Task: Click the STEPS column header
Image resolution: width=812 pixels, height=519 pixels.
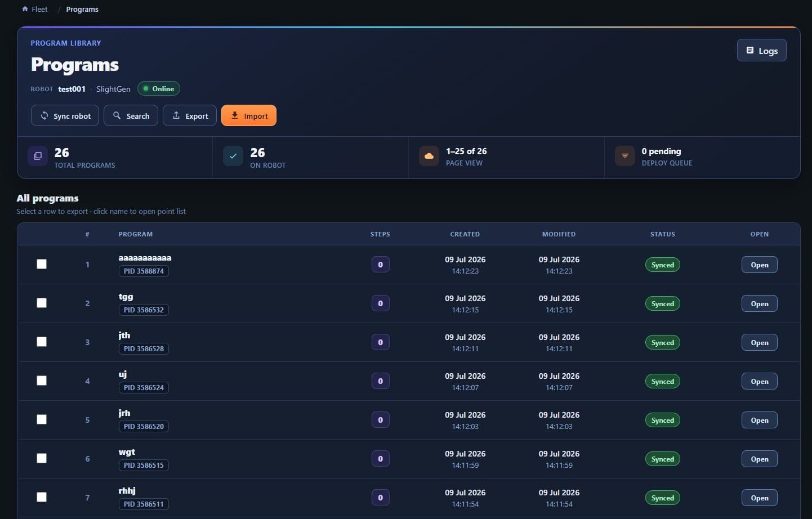Action: pyautogui.click(x=380, y=234)
